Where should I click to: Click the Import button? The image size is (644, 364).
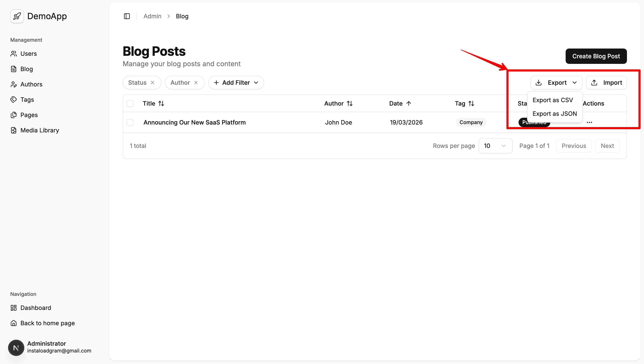point(606,83)
